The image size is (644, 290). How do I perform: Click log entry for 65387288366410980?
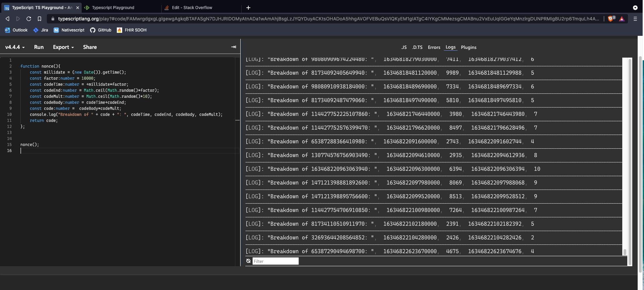click(433, 142)
